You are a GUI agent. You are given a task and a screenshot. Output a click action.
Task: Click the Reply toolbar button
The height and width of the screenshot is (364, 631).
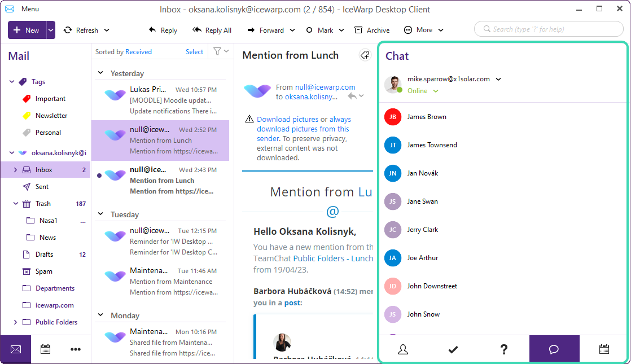[x=163, y=30]
